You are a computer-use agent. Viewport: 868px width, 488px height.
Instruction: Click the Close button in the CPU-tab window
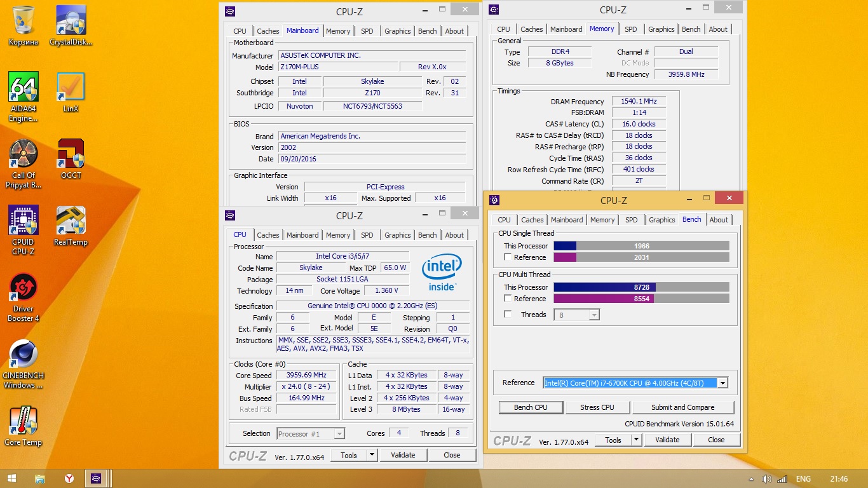(452, 455)
